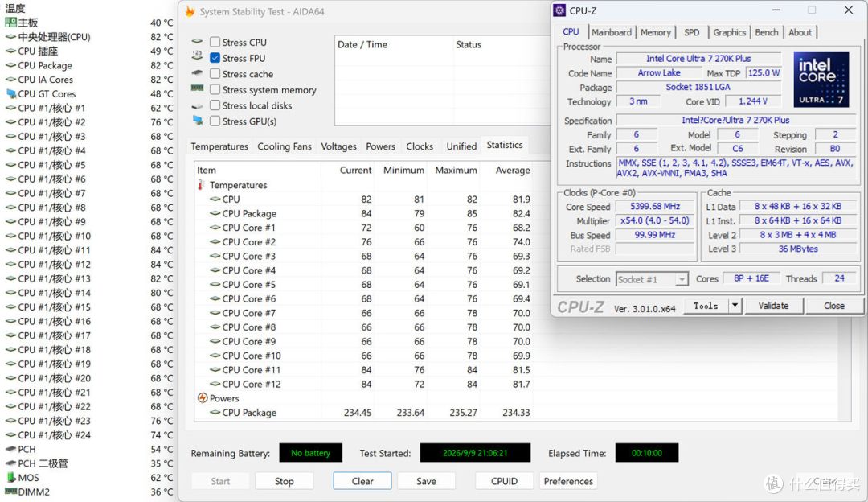Image resolution: width=868 pixels, height=502 pixels.
Task: Enable the Stress GPU(s) checkbox
Action: pyautogui.click(x=215, y=121)
